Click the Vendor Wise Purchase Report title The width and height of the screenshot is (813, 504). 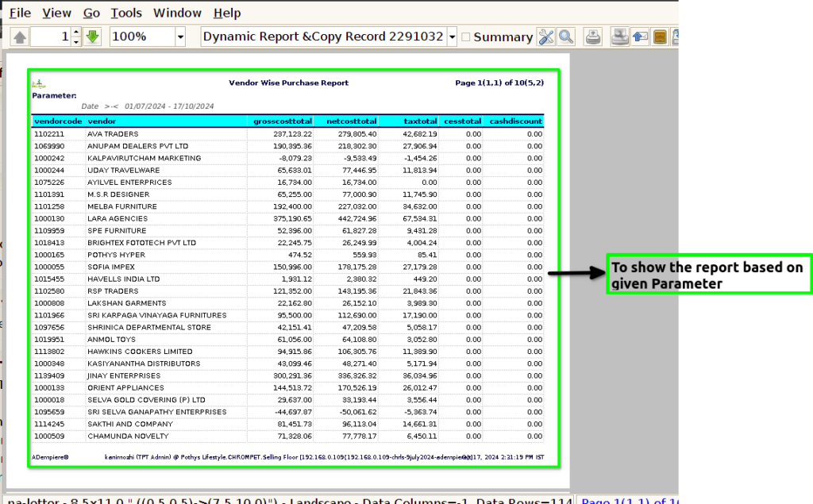click(289, 83)
